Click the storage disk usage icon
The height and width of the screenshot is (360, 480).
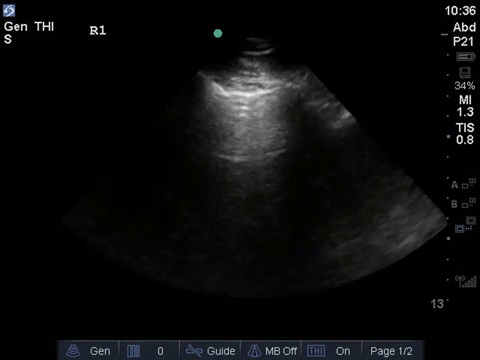[x=465, y=73]
